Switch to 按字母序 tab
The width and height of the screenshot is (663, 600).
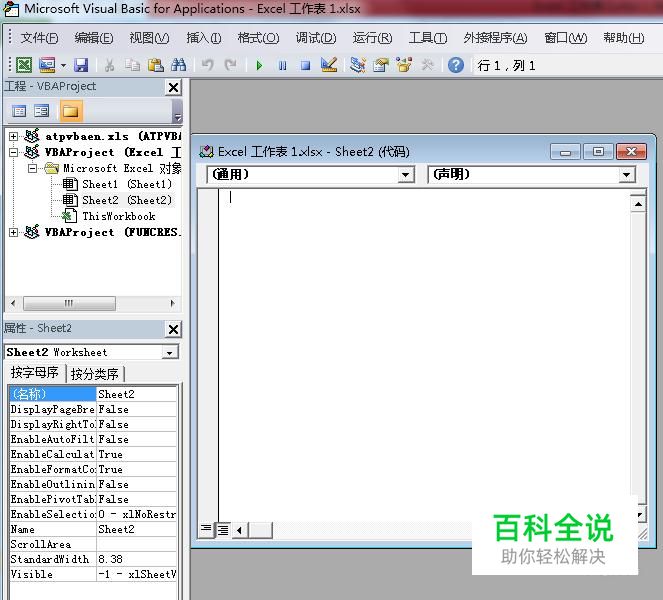coord(35,373)
